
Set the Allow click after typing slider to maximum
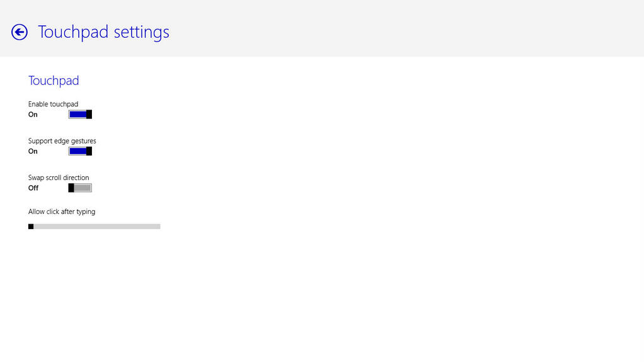[x=159, y=227]
